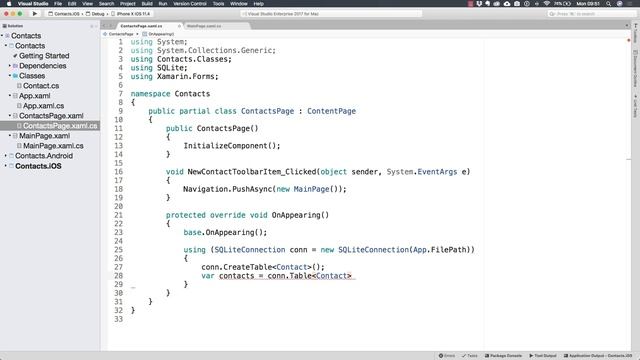The image size is (640, 360).
Task: Select Contact.cs in solution tree
Action: pyautogui.click(x=41, y=86)
